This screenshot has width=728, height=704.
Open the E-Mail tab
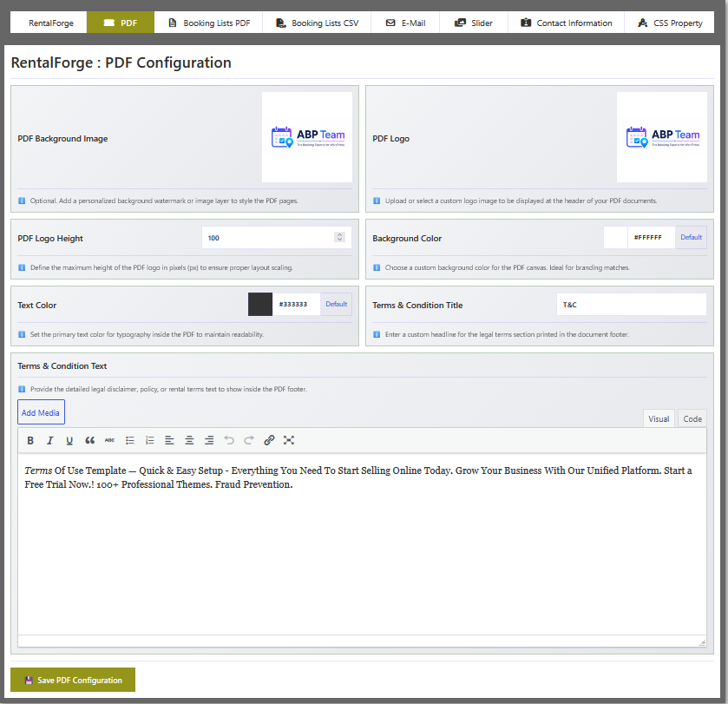click(405, 23)
